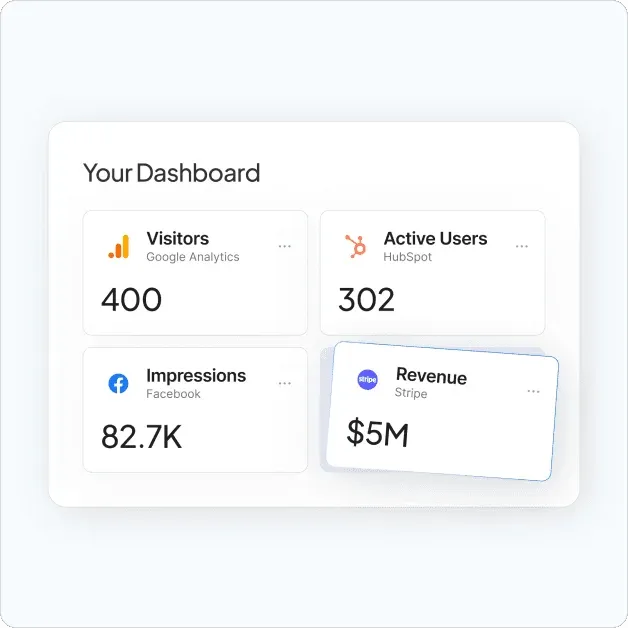Click the Stripe source label under Revenue

click(411, 394)
